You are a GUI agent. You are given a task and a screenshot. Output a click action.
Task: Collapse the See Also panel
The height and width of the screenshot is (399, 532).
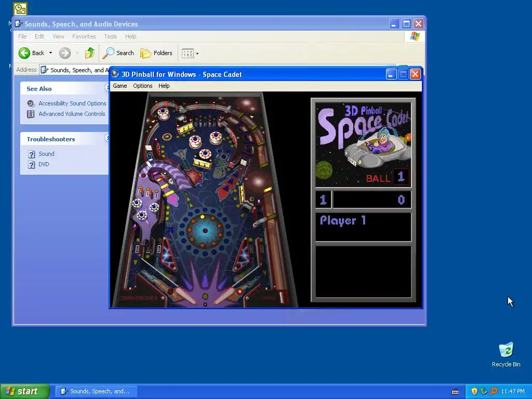(107, 88)
